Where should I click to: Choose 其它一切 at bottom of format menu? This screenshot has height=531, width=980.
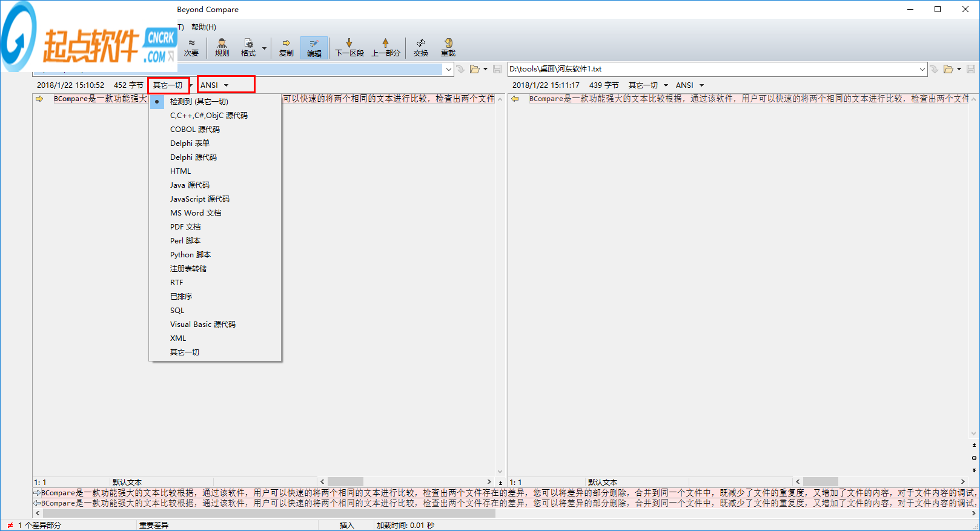pyautogui.click(x=215, y=352)
